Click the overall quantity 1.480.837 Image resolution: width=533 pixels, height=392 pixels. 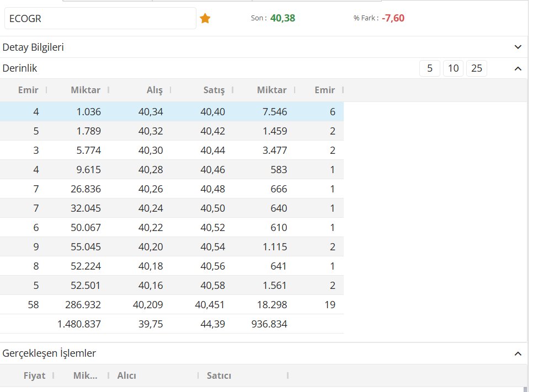click(79, 324)
